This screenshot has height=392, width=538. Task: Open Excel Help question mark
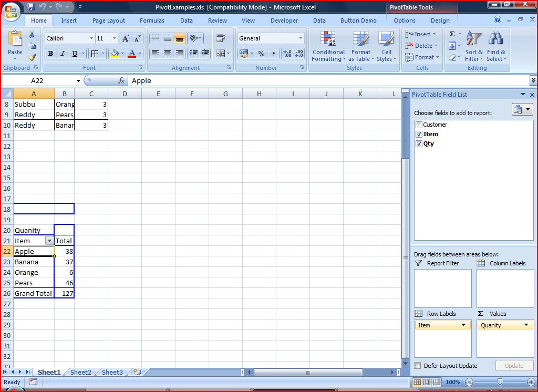click(x=498, y=20)
